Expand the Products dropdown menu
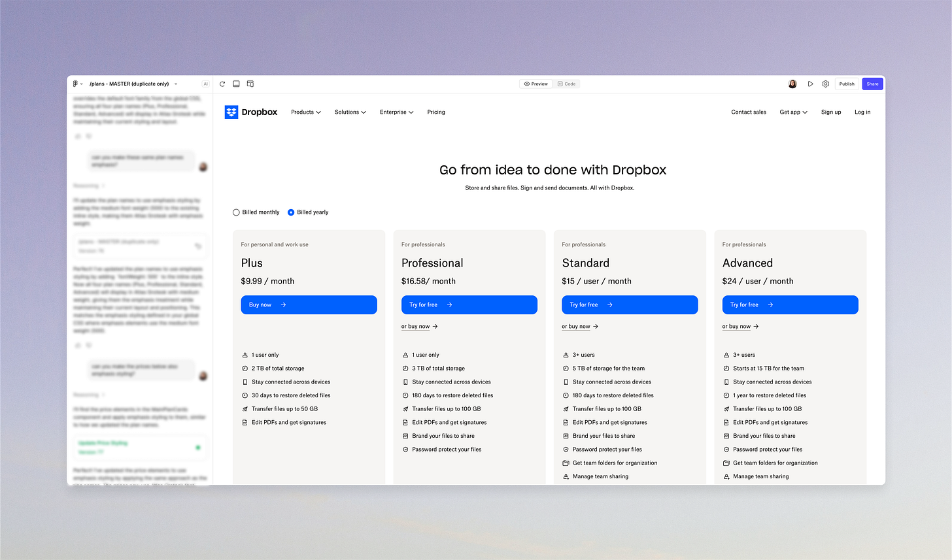 306,112
